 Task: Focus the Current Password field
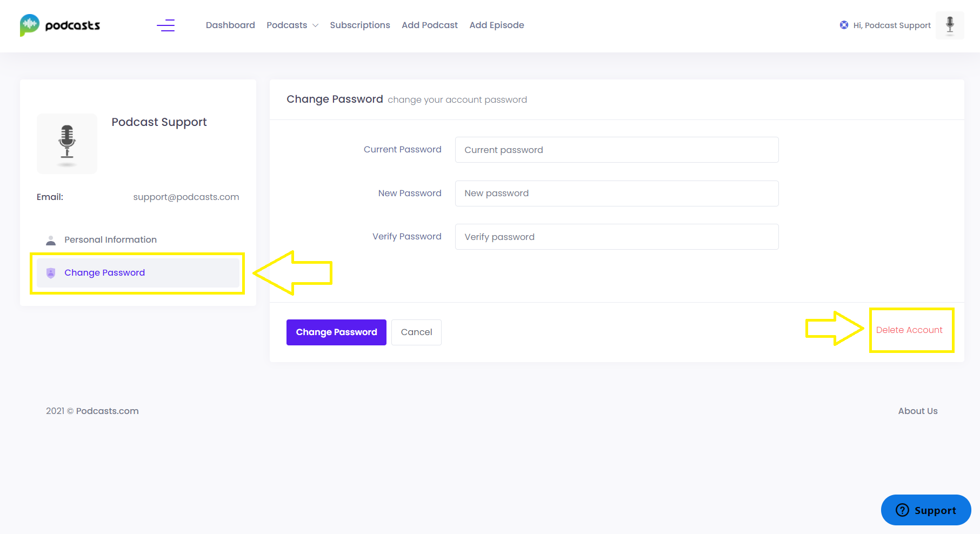pyautogui.click(x=617, y=150)
